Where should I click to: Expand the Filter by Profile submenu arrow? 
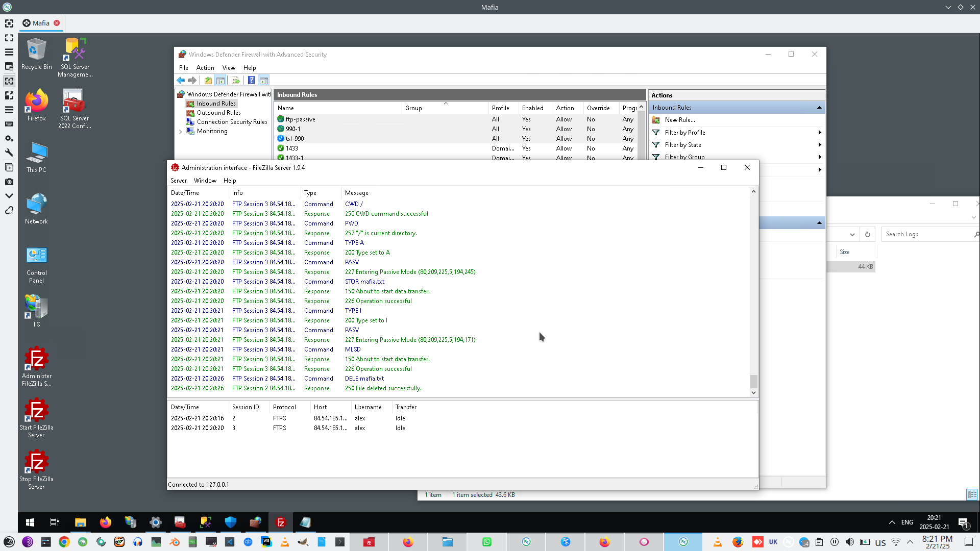pyautogui.click(x=819, y=133)
